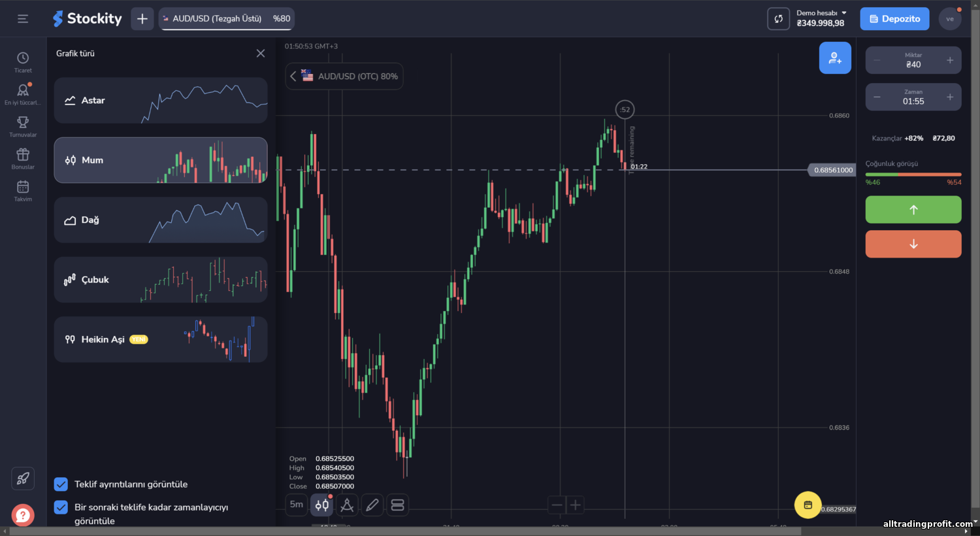The height and width of the screenshot is (536, 980).
Task: Decrease Zaman time with minus
Action: [x=877, y=97]
